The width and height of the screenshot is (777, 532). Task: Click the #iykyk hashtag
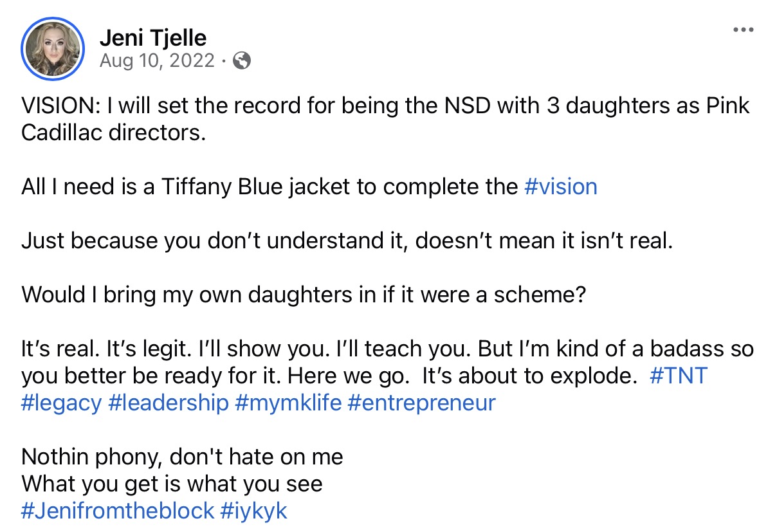(253, 511)
